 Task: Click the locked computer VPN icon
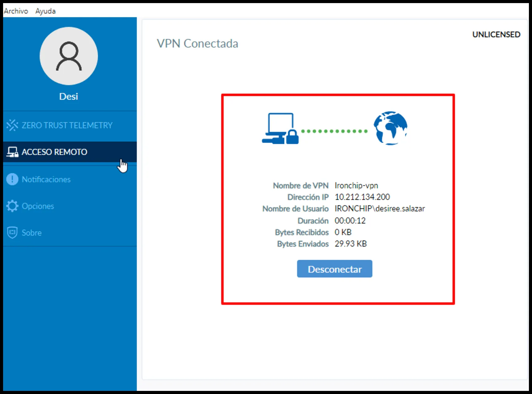click(280, 129)
